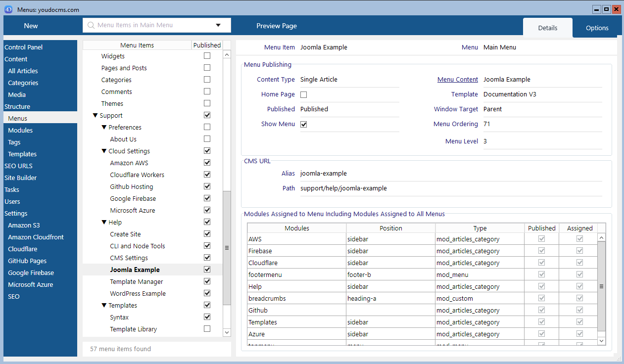Image resolution: width=624 pixels, height=364 pixels.
Task: Click scroll-down arrow in modules table
Action: (601, 341)
